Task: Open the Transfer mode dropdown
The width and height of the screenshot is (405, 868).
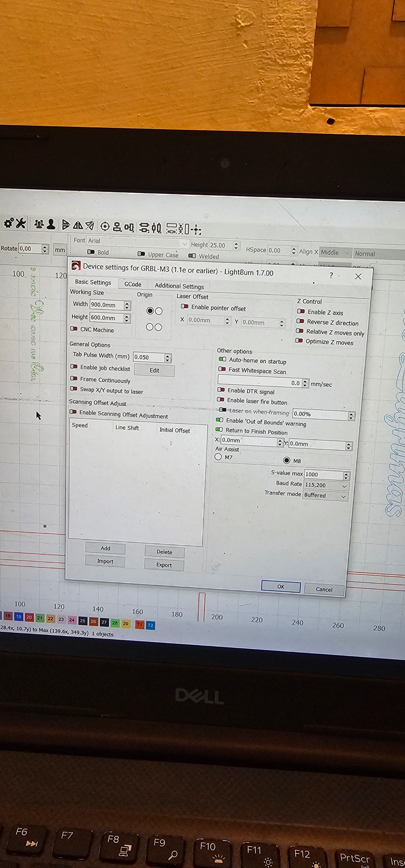Action: click(325, 495)
